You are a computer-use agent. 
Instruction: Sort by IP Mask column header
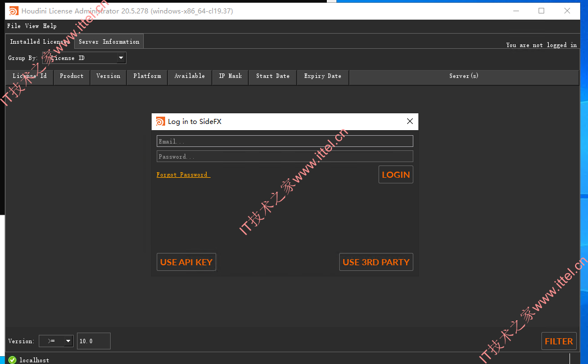point(230,76)
